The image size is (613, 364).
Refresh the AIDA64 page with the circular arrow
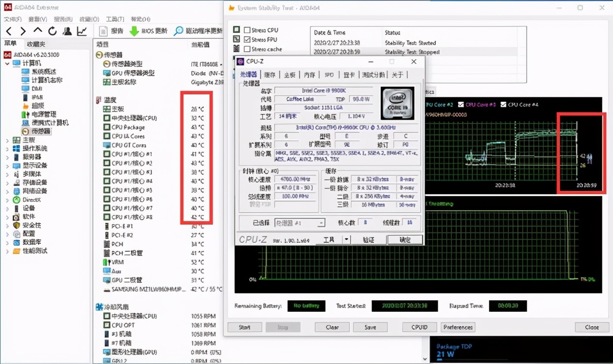click(52, 31)
